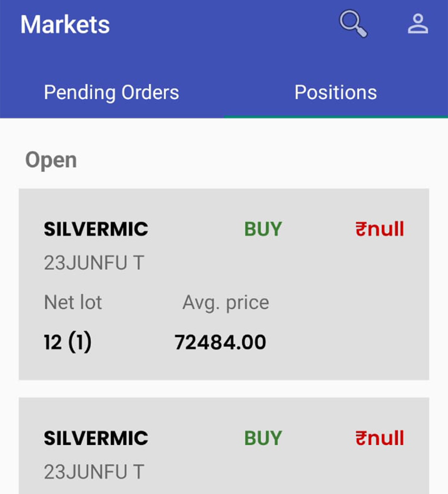Tap ₹null value on second position
Viewport: 448px width, 494px height.
click(380, 438)
